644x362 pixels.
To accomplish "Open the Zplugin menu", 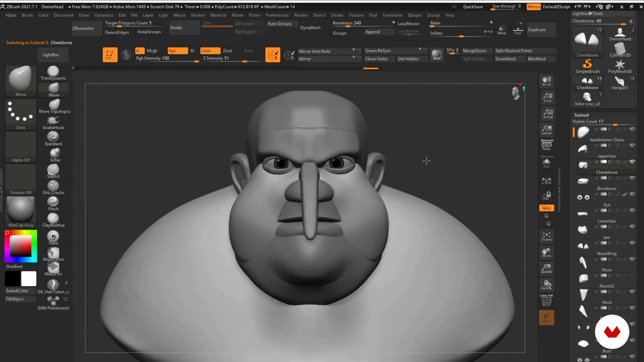I will [x=415, y=15].
